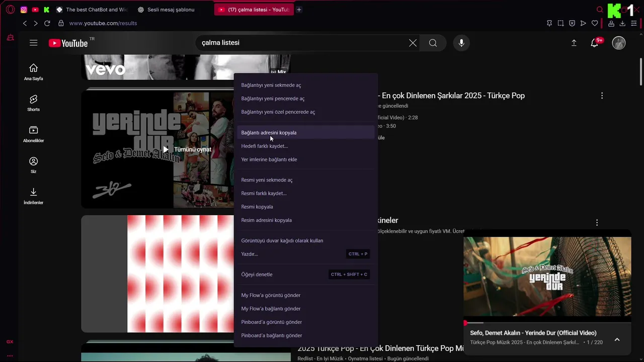Take a snapshot with the capture icon
Viewport: 644px width, 362px height.
tap(560, 23)
